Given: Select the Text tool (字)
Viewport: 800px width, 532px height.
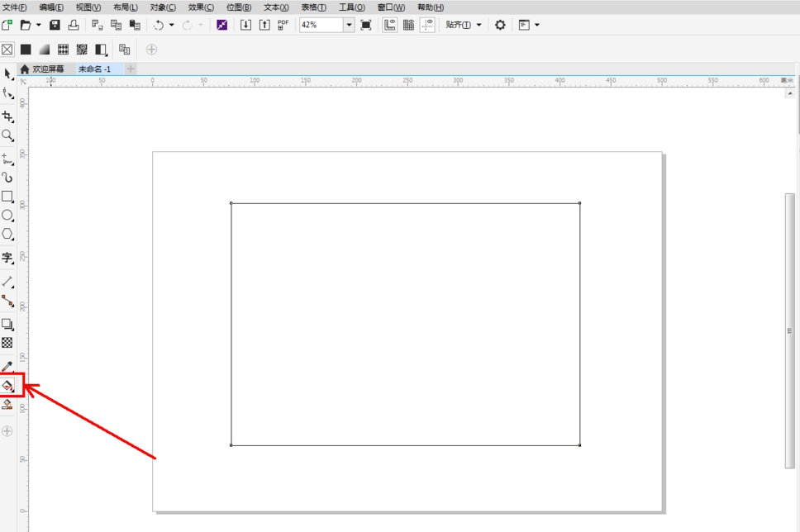Looking at the screenshot, I should (7, 258).
